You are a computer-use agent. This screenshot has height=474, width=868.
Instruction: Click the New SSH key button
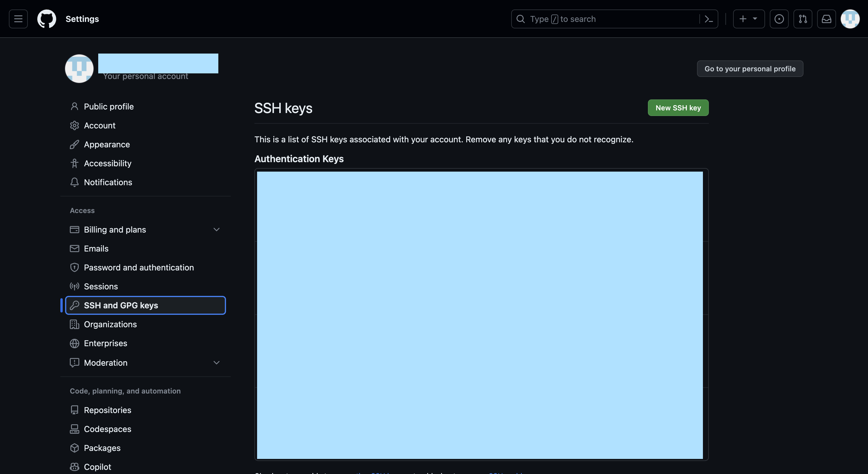click(x=677, y=108)
